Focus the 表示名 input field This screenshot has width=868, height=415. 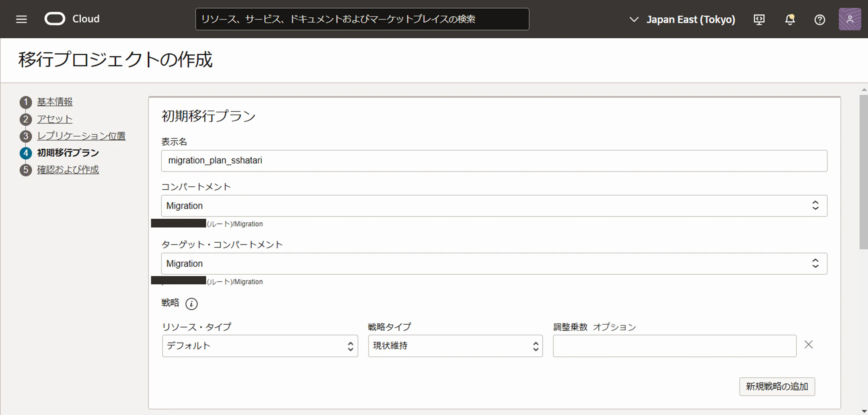tap(494, 161)
